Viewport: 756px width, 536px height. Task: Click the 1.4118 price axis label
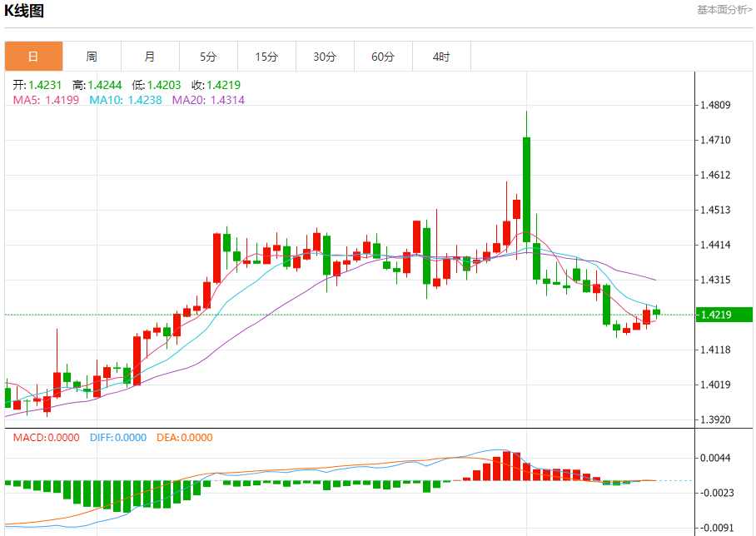(x=715, y=350)
